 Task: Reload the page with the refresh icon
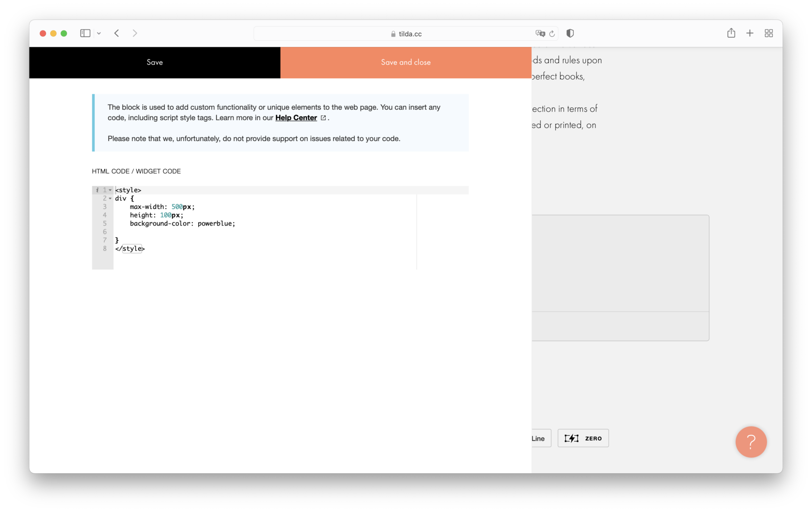tap(552, 33)
